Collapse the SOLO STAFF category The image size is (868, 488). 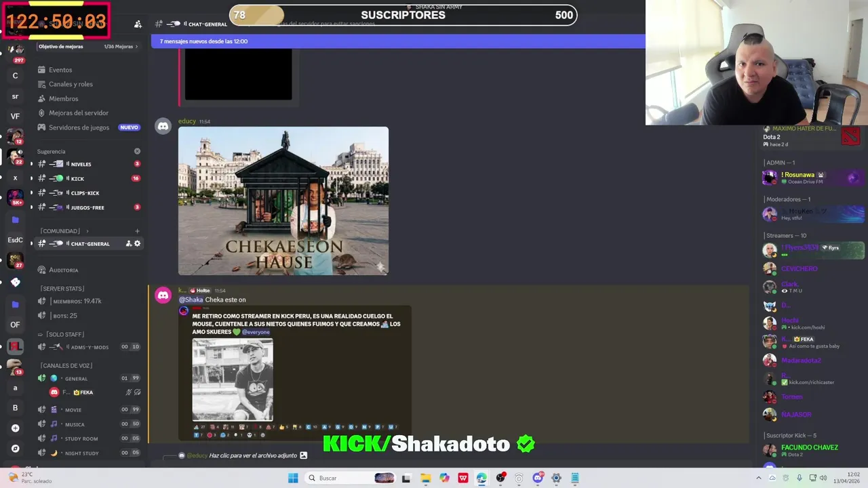tap(61, 334)
